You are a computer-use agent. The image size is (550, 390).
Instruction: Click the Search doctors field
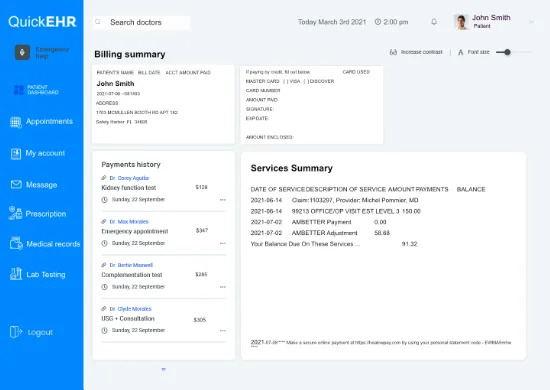click(x=141, y=22)
